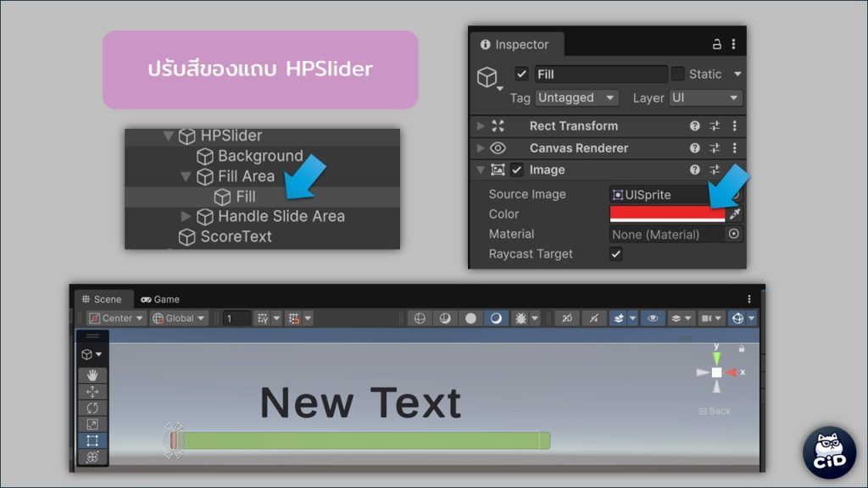Switch to the Game tab
This screenshot has height=488, width=868.
pyautogui.click(x=160, y=299)
